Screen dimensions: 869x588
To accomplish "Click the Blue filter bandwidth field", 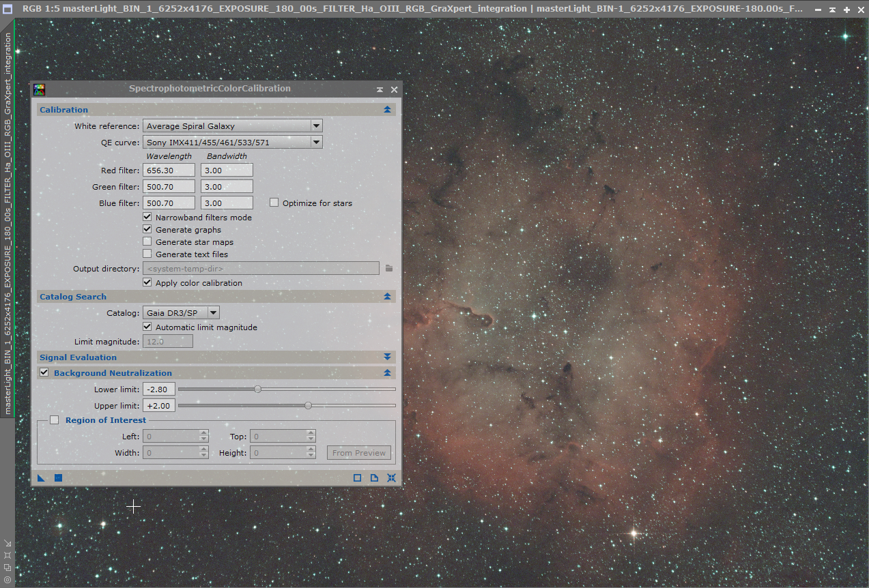I will coord(227,203).
